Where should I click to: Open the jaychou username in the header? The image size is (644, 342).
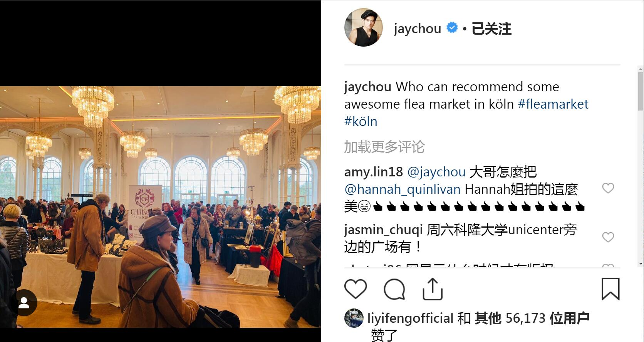click(417, 29)
